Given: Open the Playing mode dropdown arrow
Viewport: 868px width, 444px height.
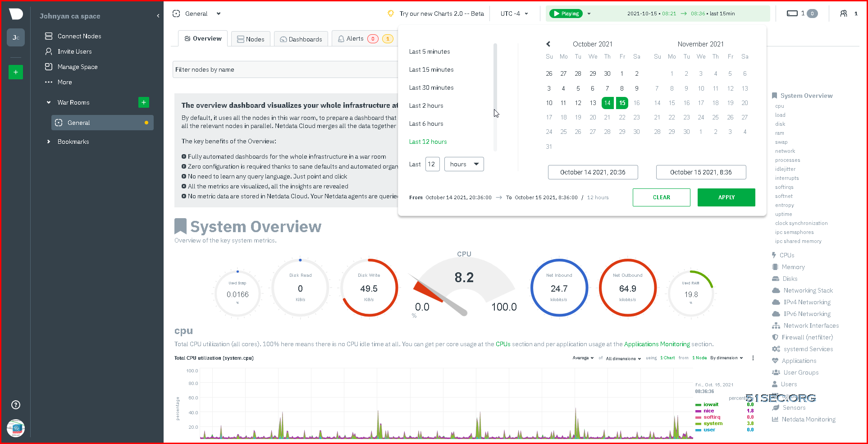Looking at the screenshot, I should 589,14.
